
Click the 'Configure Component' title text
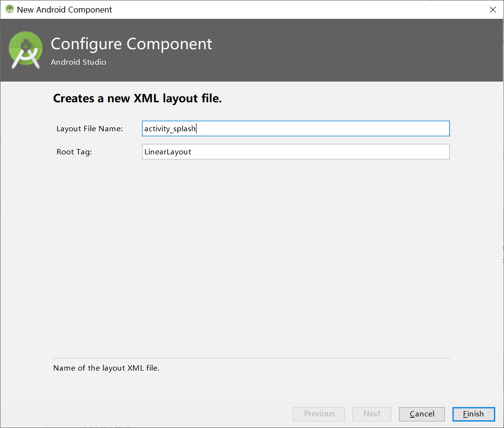(x=131, y=44)
